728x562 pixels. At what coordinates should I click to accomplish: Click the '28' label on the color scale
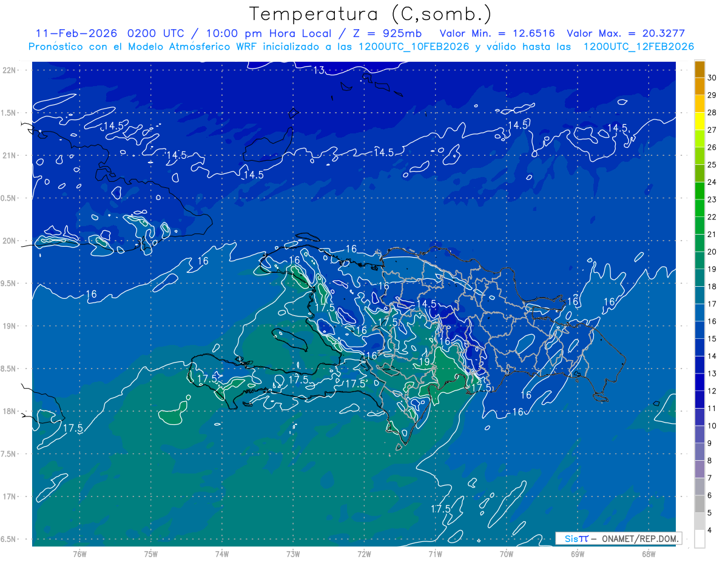pyautogui.click(x=712, y=113)
